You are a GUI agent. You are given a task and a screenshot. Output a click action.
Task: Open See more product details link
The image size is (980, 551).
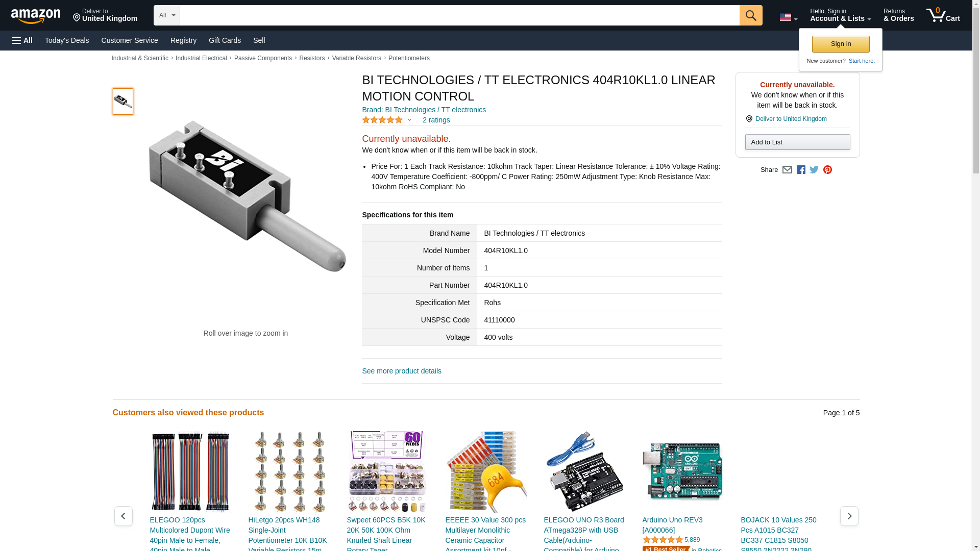[x=402, y=371]
